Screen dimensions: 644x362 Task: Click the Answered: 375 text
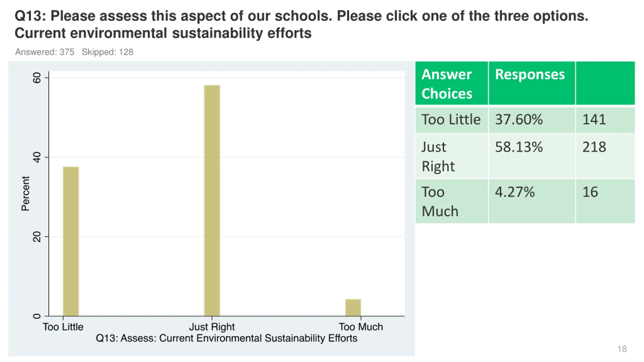[45, 52]
